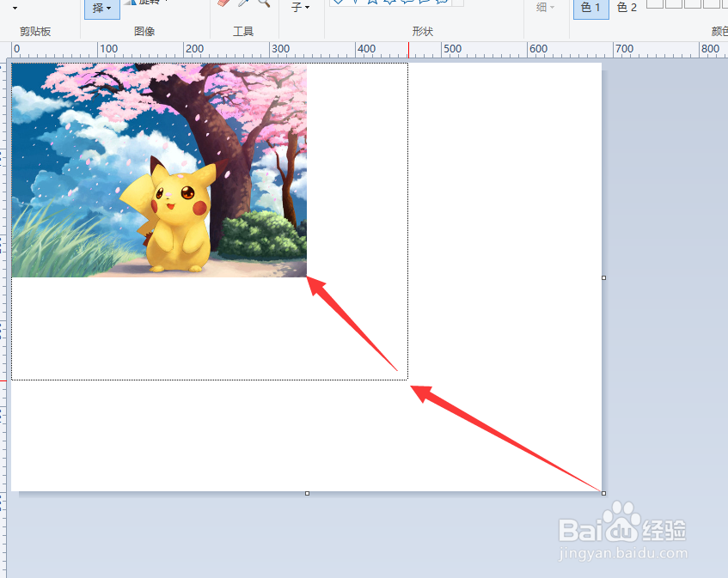The width and height of the screenshot is (728, 578).
Task: Open the paste dropdown arrow above 剪贴板
Action: [x=15, y=8]
